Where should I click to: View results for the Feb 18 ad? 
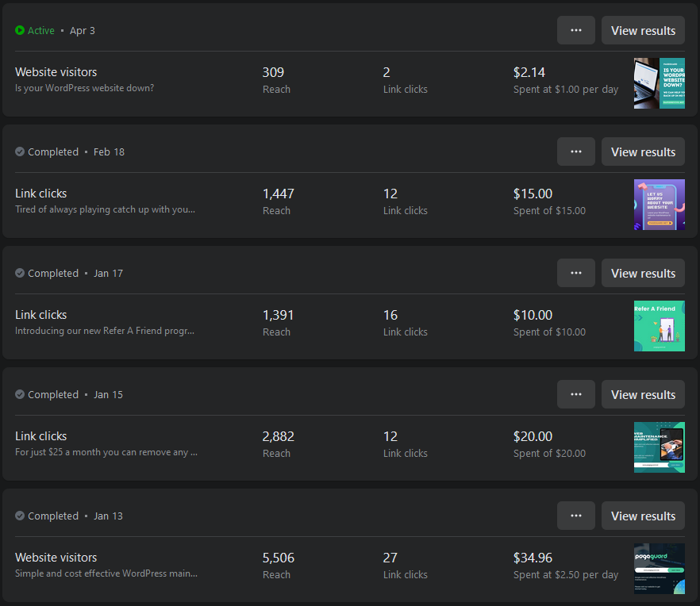643,151
